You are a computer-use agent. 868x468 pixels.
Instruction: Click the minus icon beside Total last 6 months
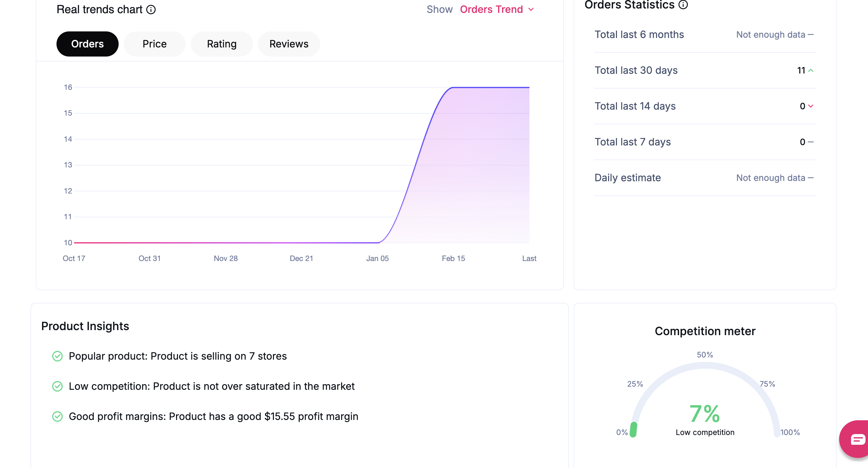click(x=811, y=34)
